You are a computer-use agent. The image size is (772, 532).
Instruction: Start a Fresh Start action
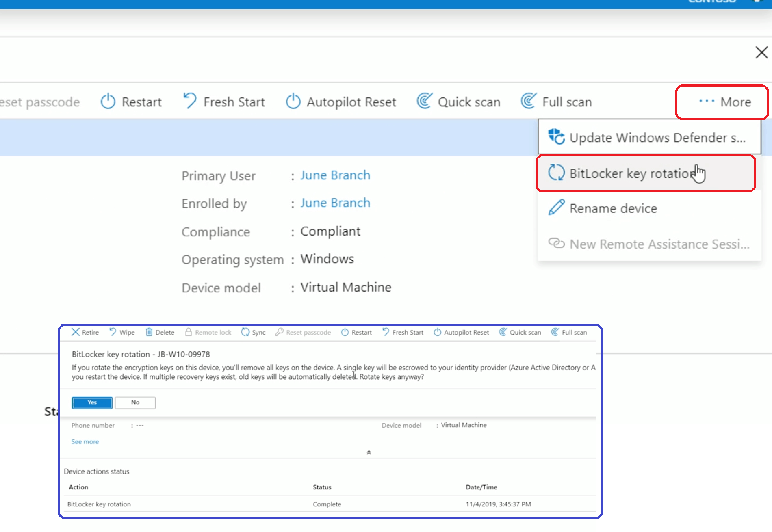coord(223,102)
